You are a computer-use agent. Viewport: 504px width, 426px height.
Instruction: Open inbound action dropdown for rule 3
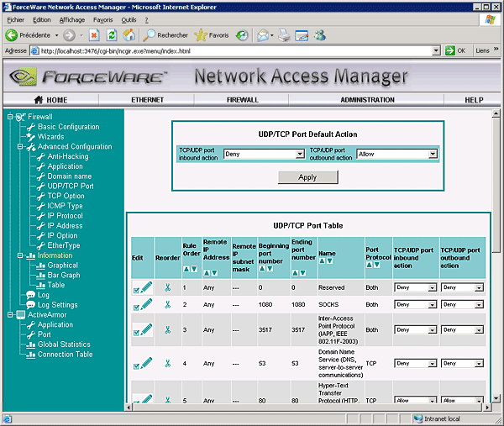click(x=415, y=330)
